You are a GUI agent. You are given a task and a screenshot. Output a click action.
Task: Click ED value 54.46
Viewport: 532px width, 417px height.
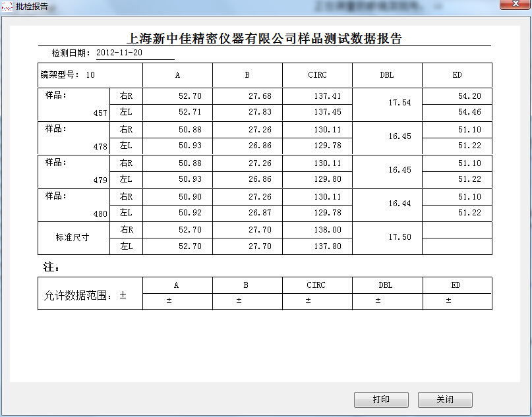469,112
